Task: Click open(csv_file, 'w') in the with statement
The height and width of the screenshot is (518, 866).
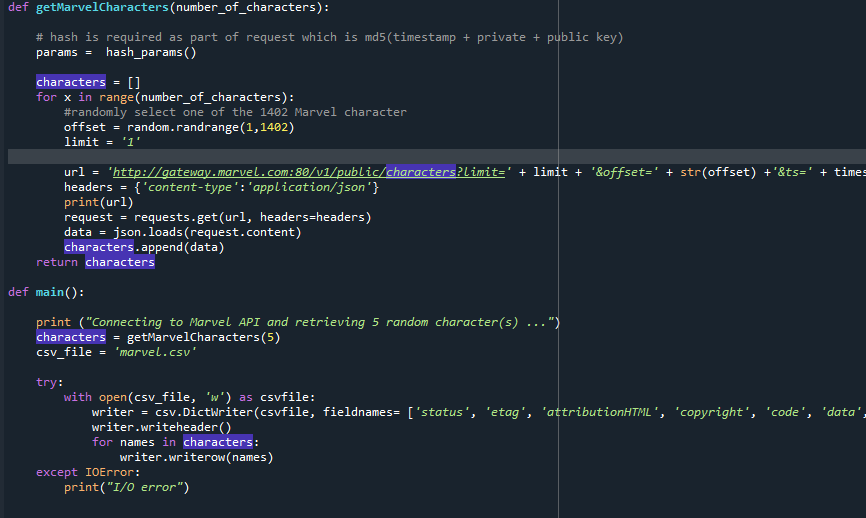Action: [165, 397]
